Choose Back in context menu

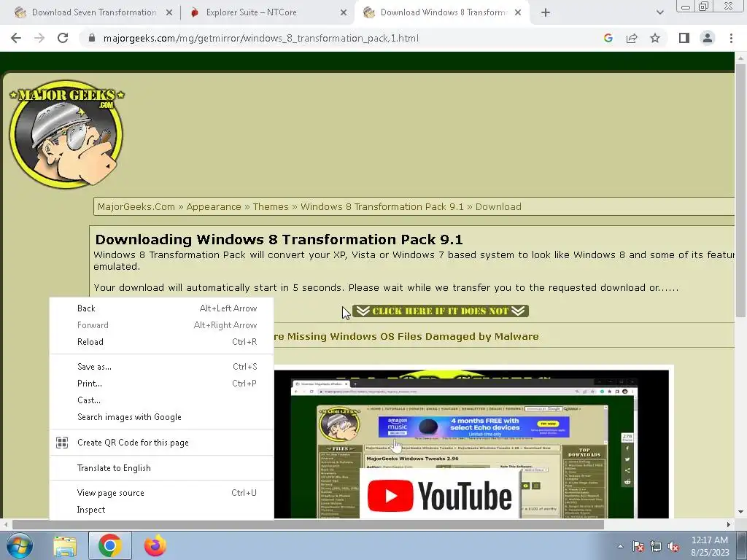point(161,308)
